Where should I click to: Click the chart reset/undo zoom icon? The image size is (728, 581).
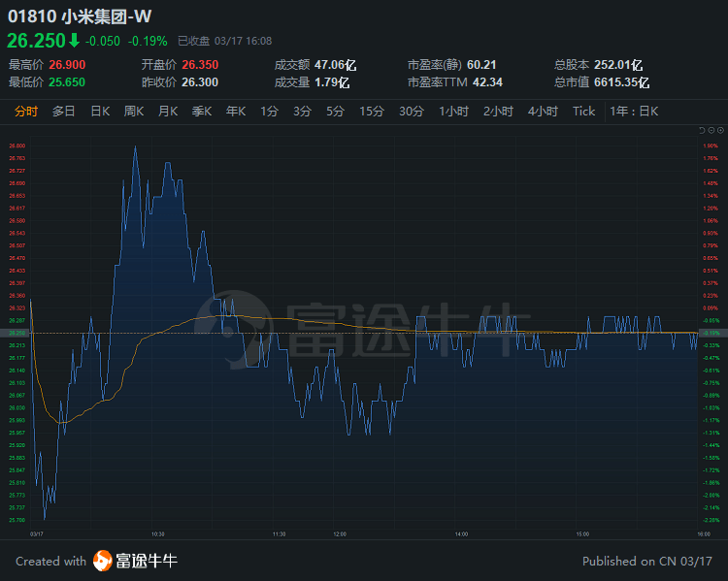[702, 130]
